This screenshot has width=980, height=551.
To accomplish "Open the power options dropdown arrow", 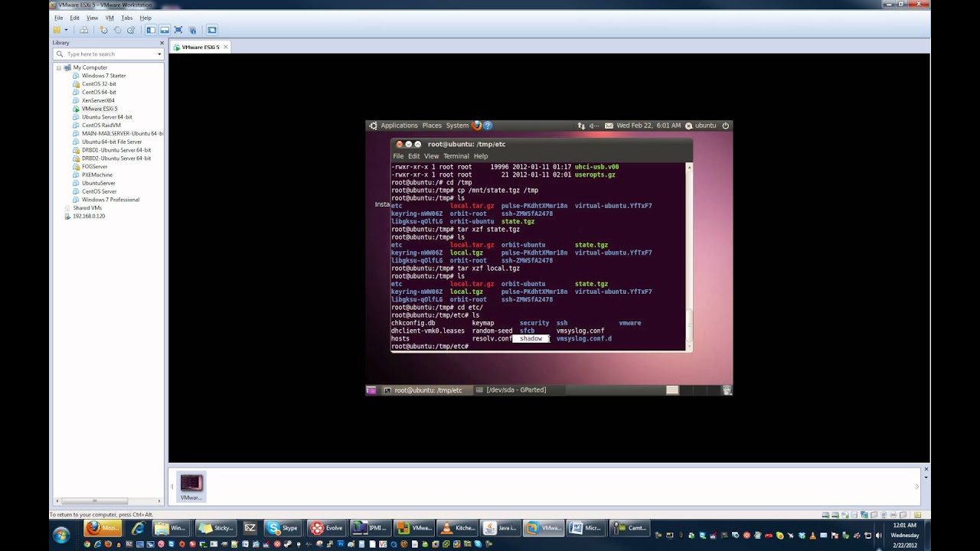I will click(66, 30).
